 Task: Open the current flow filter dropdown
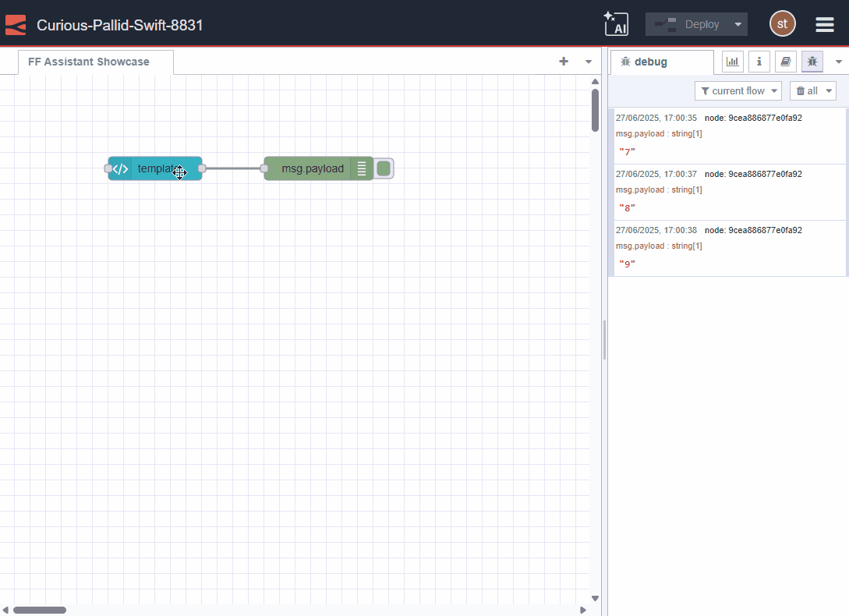738,90
